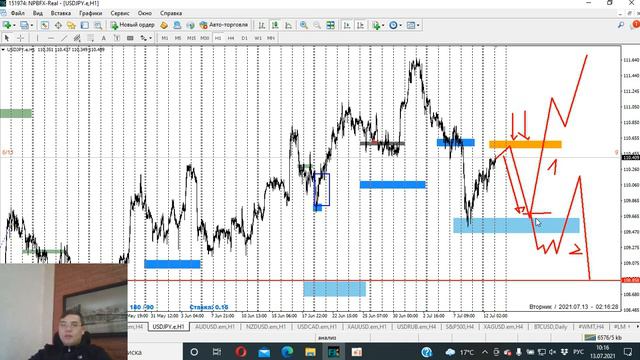The width and height of the screenshot is (640, 360).
Task: Select the vertical line drawing tool
Action: pos(37,38)
